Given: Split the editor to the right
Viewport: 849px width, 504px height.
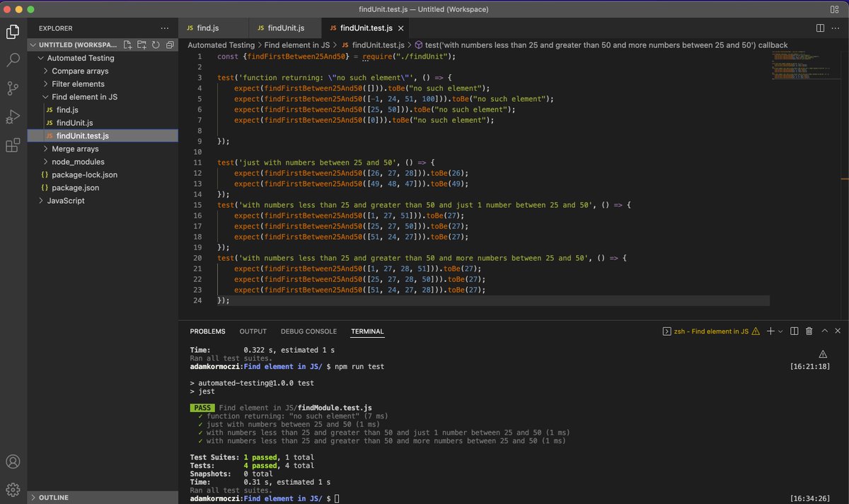Looking at the screenshot, I should (x=820, y=28).
